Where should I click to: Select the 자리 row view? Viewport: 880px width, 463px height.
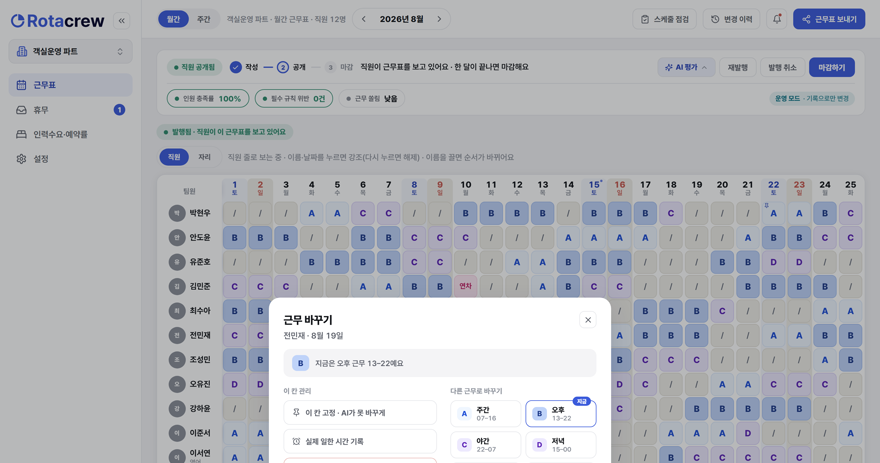(204, 157)
